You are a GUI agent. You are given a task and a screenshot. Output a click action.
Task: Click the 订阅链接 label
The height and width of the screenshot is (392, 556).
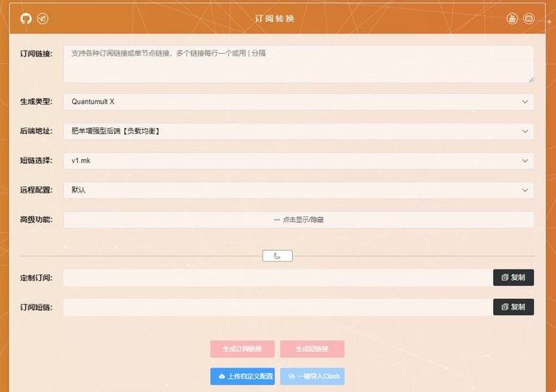pos(36,54)
